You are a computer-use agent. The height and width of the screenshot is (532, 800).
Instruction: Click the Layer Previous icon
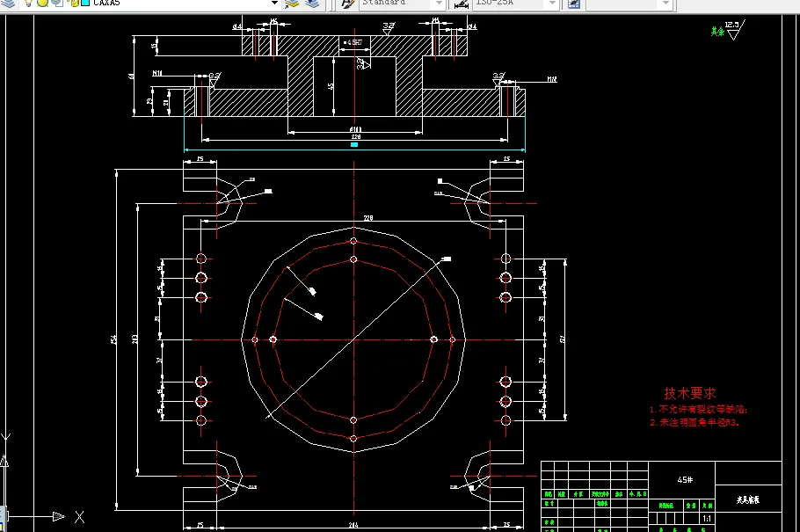tap(312, 4)
